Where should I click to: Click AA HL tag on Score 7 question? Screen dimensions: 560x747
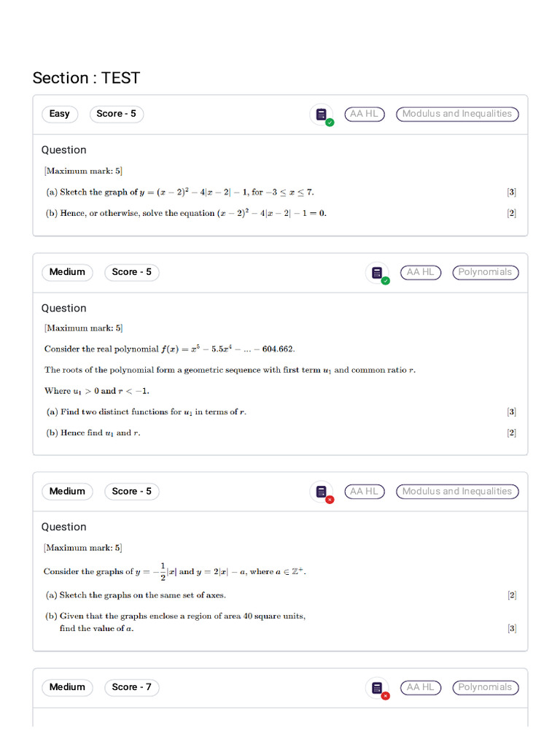421,687
